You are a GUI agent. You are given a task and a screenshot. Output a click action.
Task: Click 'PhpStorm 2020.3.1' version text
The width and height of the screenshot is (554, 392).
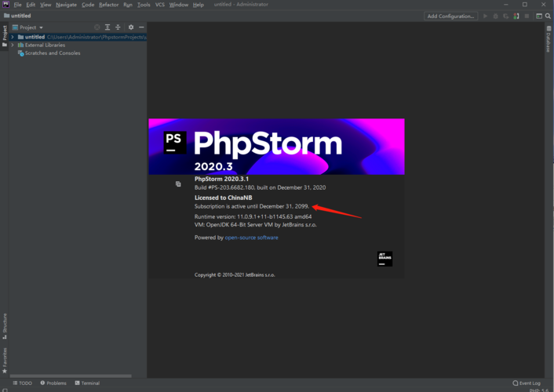[x=221, y=179]
